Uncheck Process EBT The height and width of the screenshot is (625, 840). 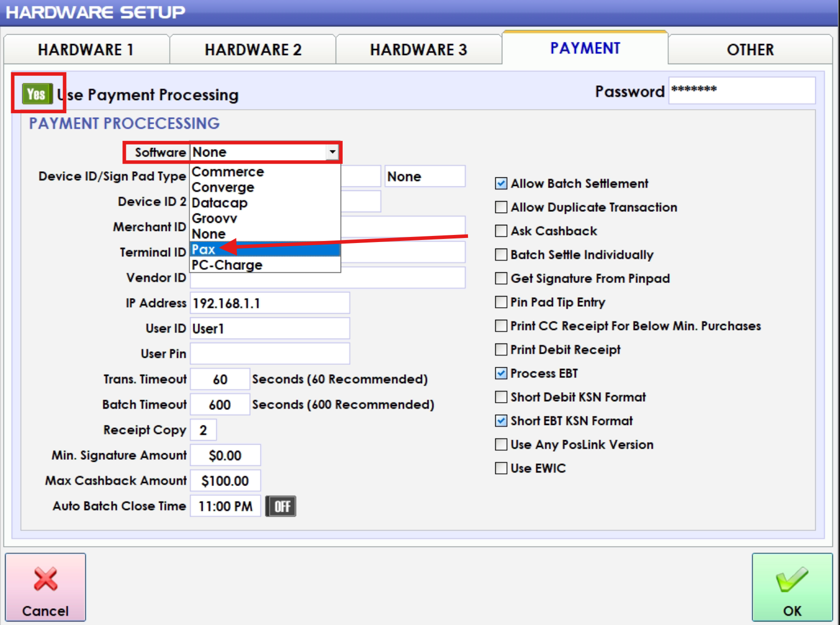point(501,373)
